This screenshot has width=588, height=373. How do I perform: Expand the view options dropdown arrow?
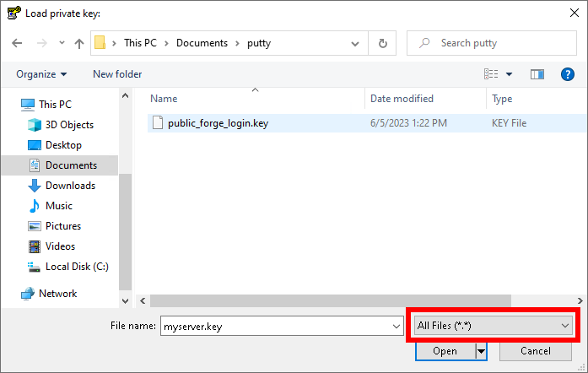click(510, 74)
